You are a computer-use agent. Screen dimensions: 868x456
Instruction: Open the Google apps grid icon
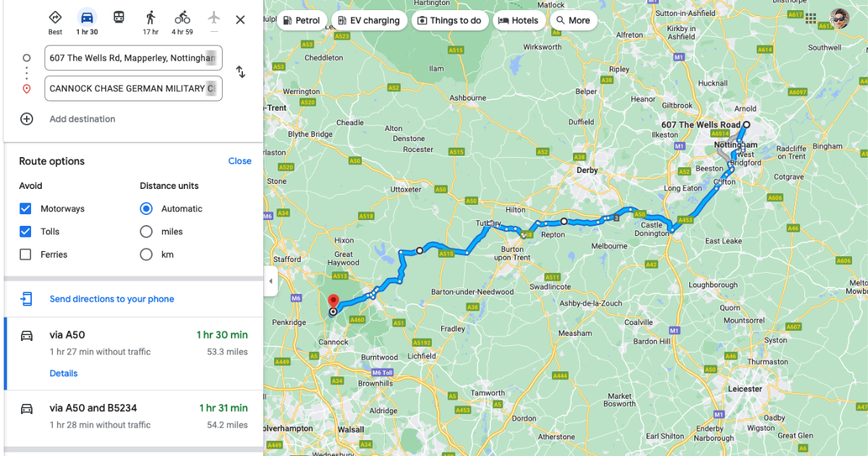pos(811,18)
